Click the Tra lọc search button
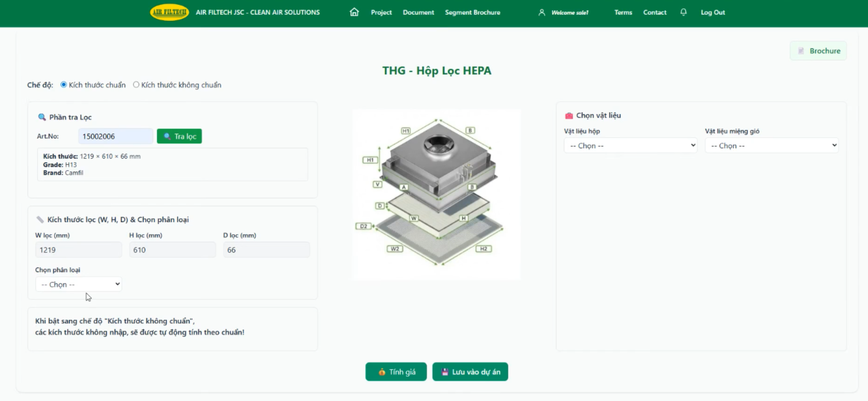Screen dimensions: 868x401 (179, 136)
